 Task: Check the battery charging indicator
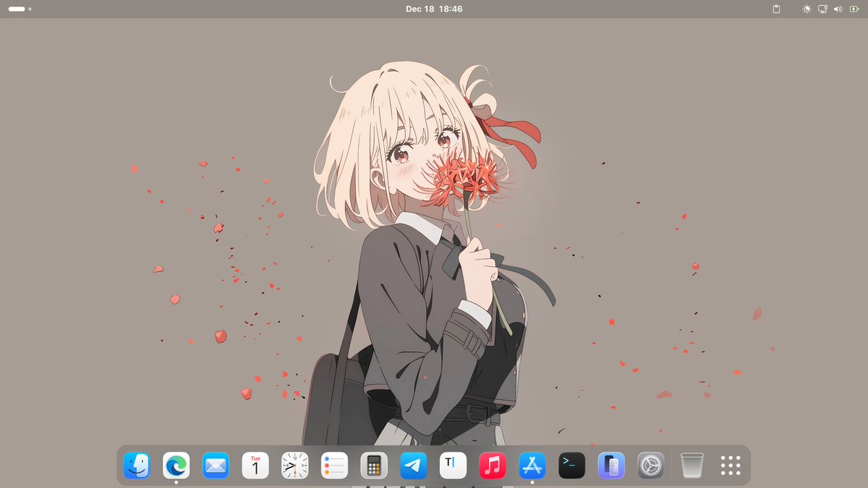[854, 9]
